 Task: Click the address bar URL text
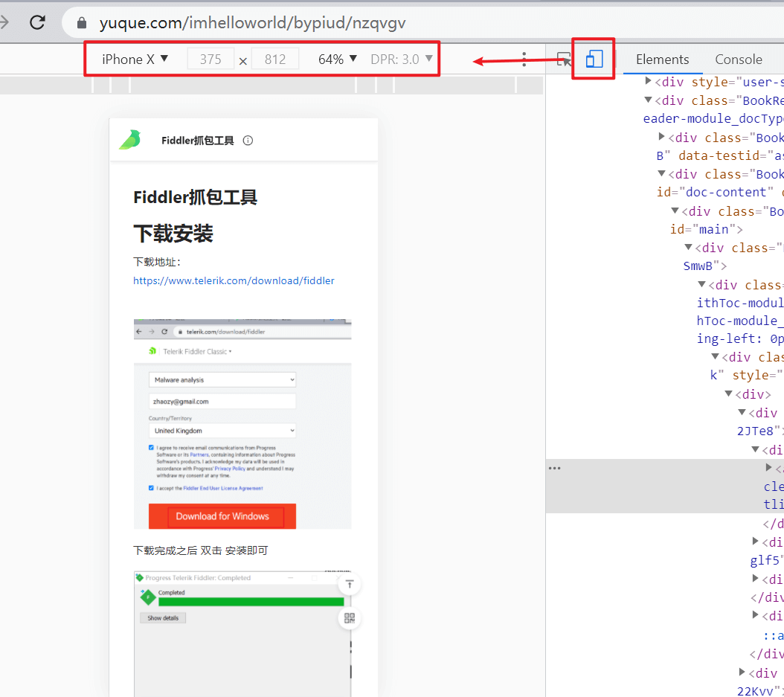252,23
